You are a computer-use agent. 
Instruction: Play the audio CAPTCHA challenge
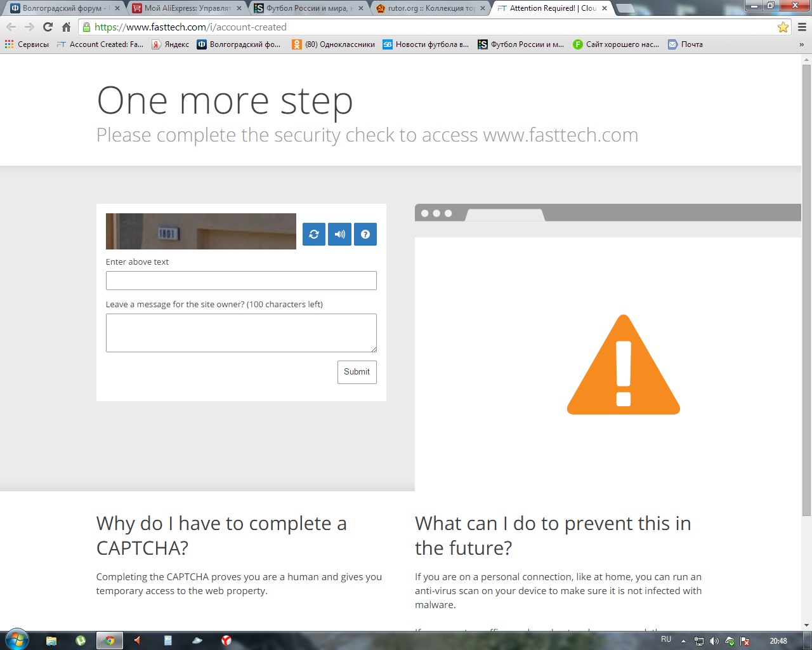(x=339, y=234)
